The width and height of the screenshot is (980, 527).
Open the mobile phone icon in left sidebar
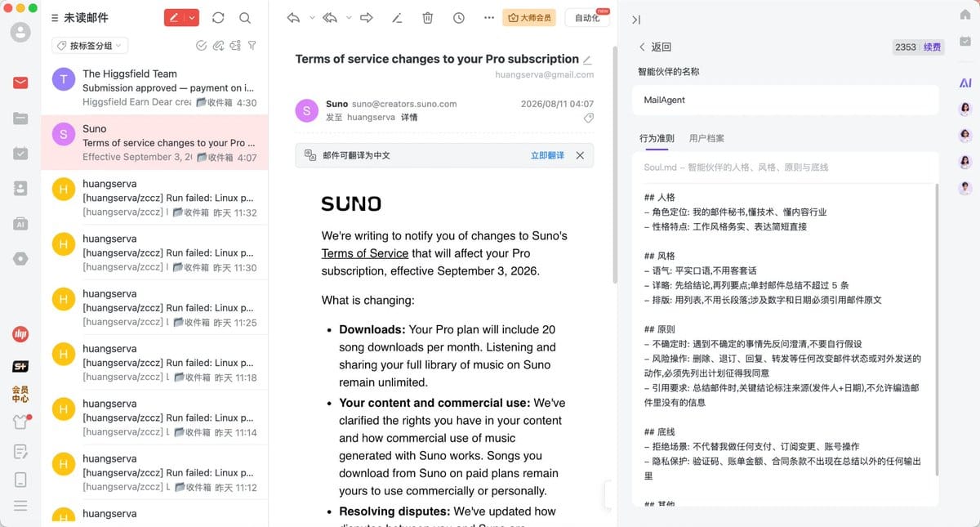pyautogui.click(x=20, y=480)
